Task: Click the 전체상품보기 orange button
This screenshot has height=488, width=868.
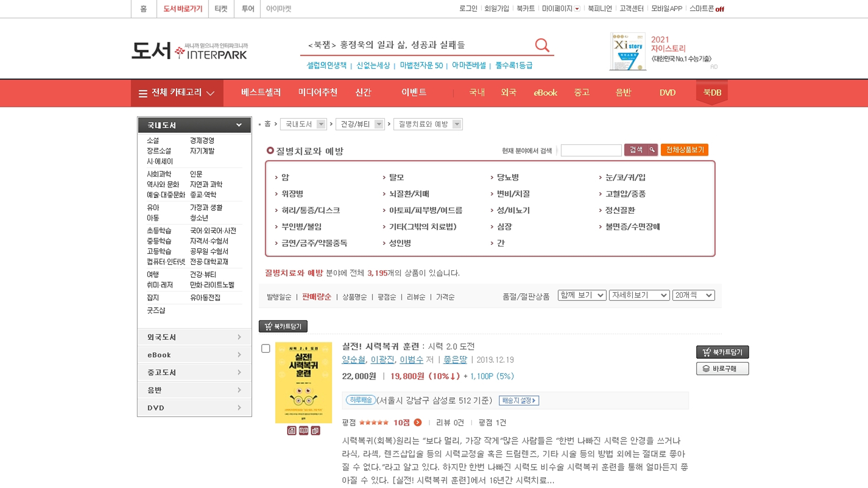Action: (x=684, y=150)
